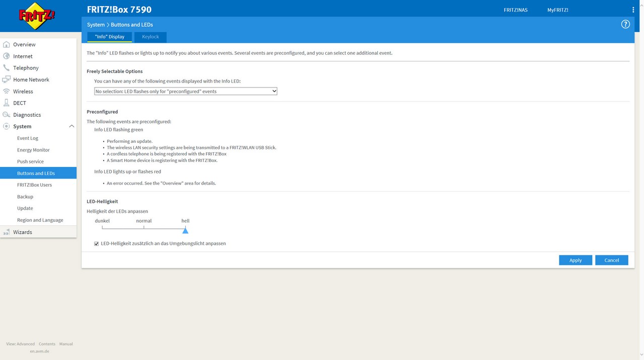
Task: Open the MyFRITZ! link
Action: (x=558, y=10)
